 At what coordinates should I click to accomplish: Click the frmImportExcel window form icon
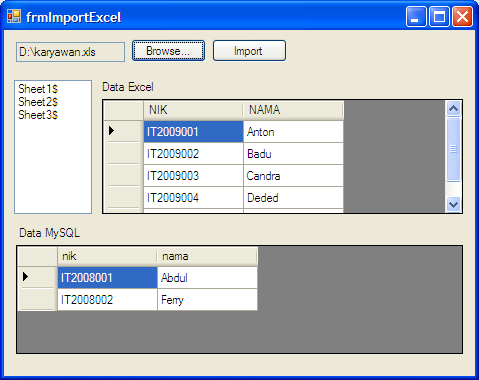pos(14,16)
